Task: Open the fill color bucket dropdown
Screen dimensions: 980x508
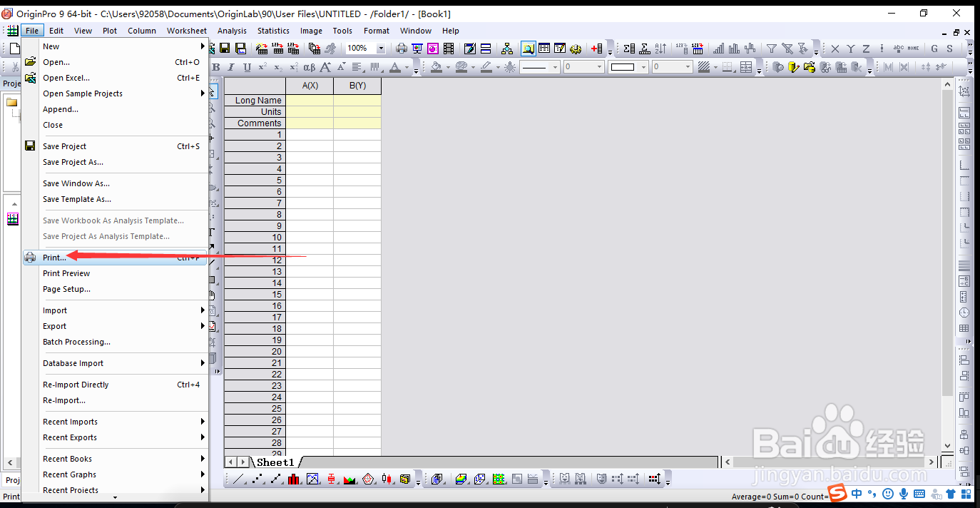Action: coord(448,67)
